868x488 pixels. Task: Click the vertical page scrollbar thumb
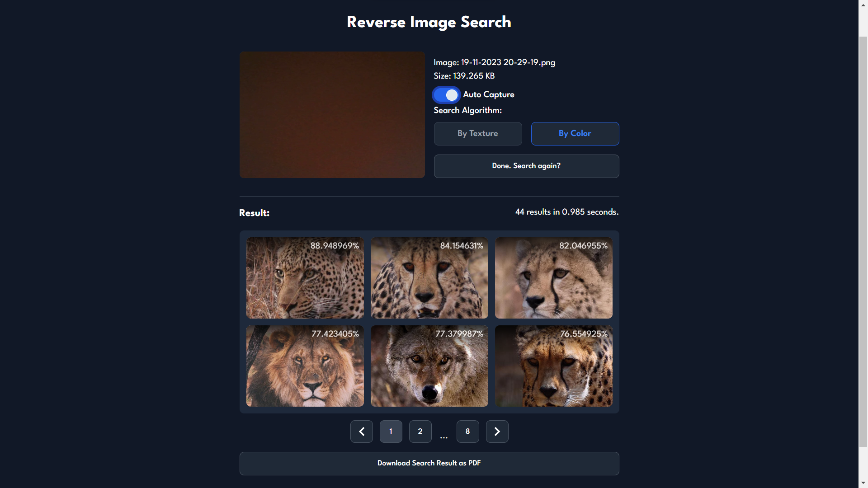click(863, 242)
